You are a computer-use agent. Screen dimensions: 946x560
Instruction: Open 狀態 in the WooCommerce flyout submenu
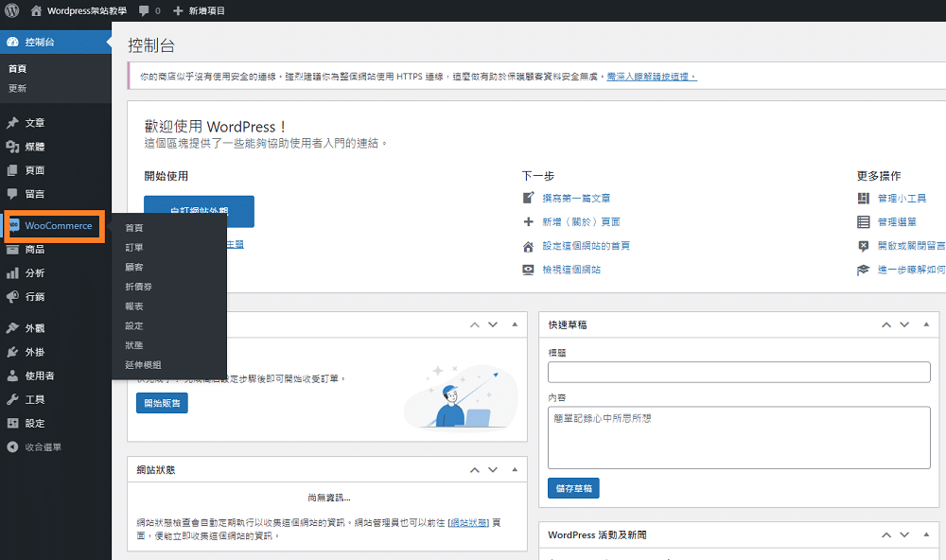point(134,345)
